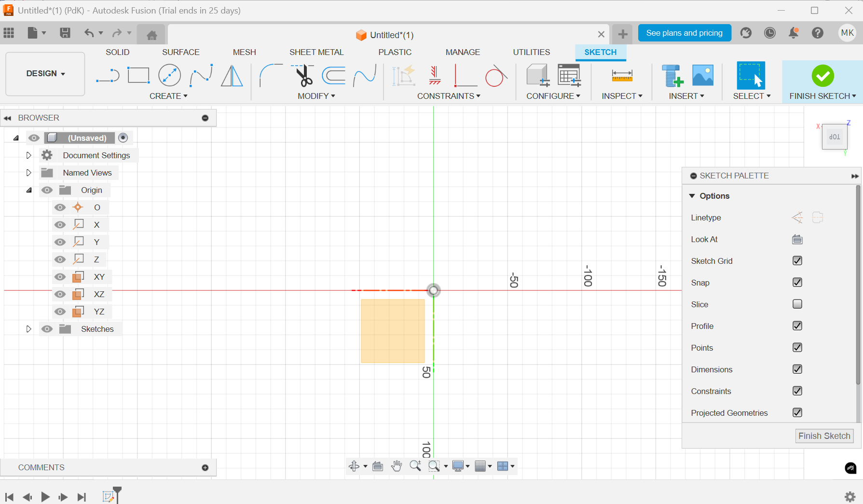
Task: Open the Help menu
Action: (x=818, y=33)
